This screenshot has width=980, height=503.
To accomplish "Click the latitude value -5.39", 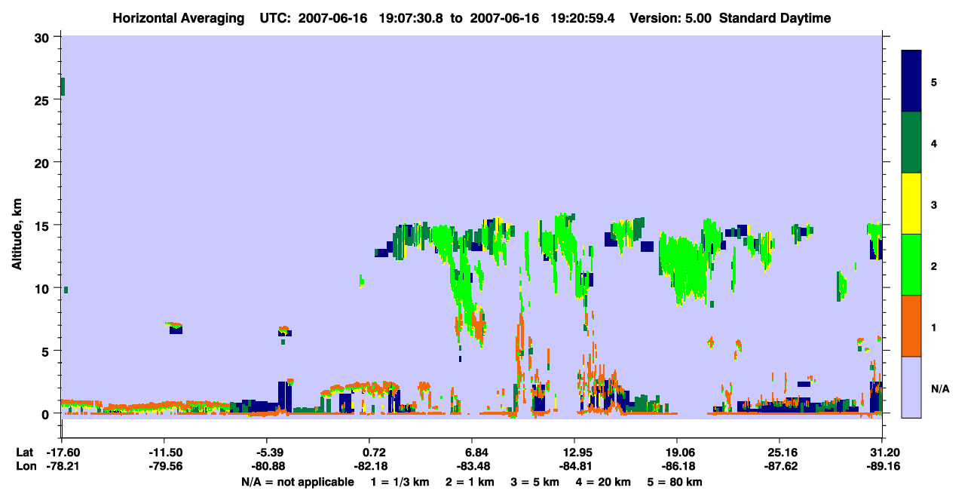I will coord(268,452).
